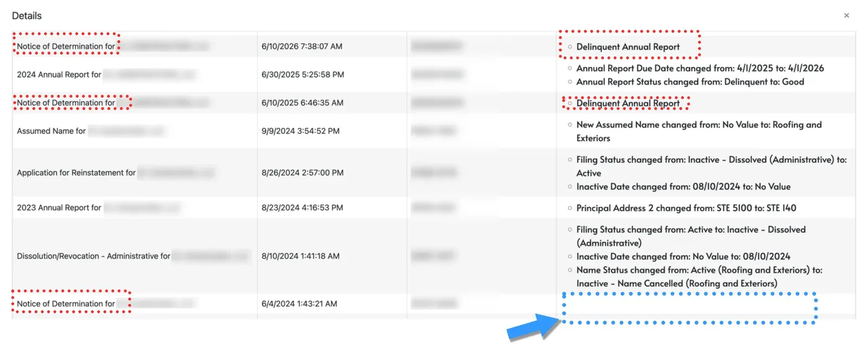Open the 2023 Annual Report entry
The width and height of the screenshot is (868, 354).
59,207
